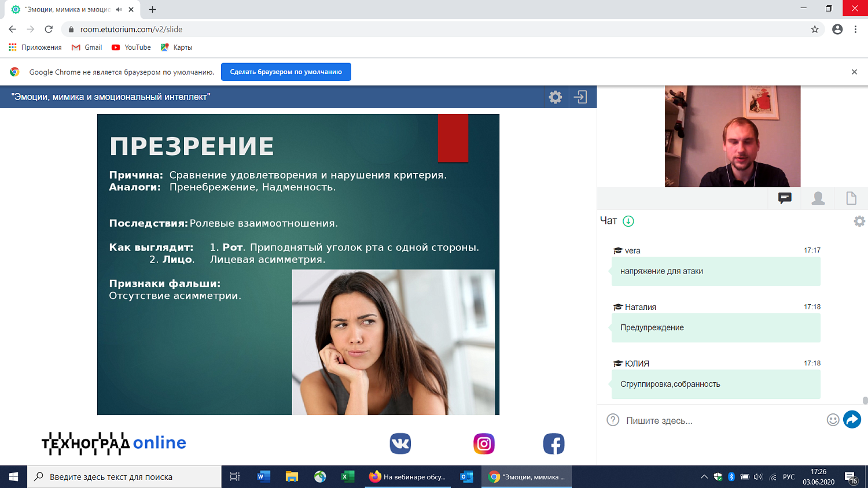Open Excel from the taskbar

tap(348, 477)
